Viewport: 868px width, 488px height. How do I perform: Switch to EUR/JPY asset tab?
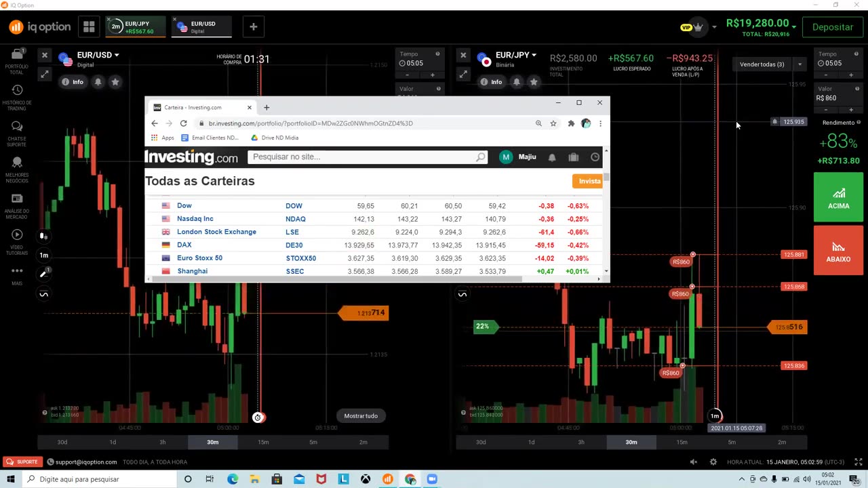pyautogui.click(x=136, y=27)
